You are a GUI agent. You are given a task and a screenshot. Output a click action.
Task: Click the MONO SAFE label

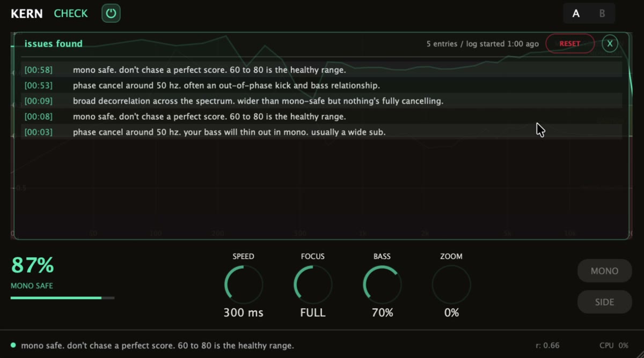[x=32, y=286]
